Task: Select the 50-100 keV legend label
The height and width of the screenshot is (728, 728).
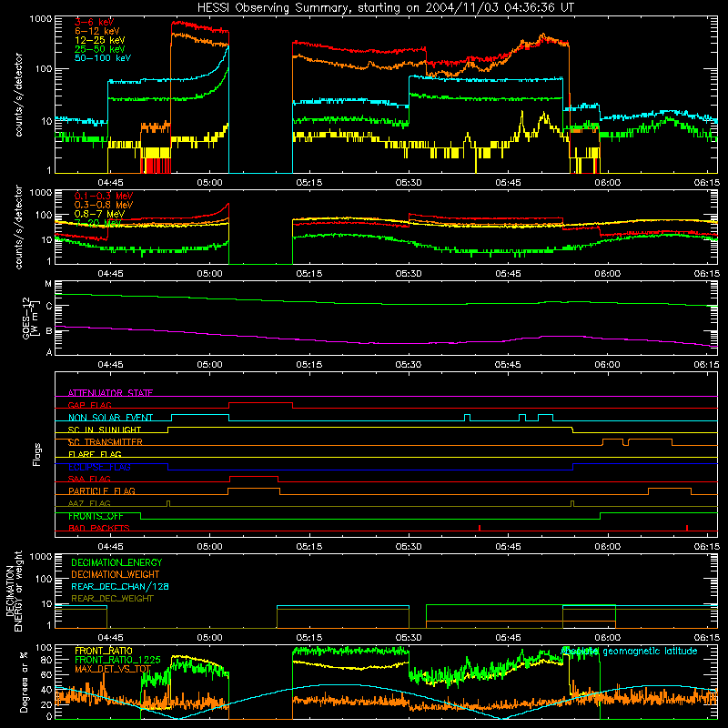Action: [x=103, y=58]
